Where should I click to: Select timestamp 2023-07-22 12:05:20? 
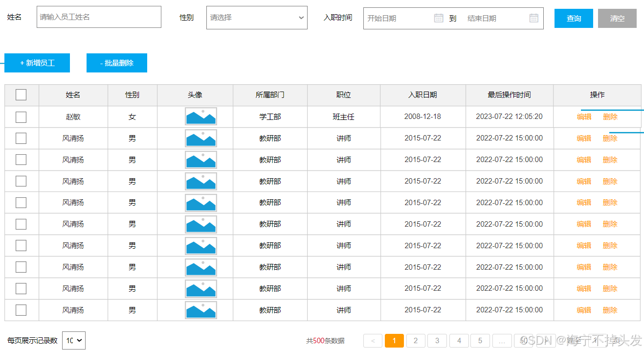509,117
